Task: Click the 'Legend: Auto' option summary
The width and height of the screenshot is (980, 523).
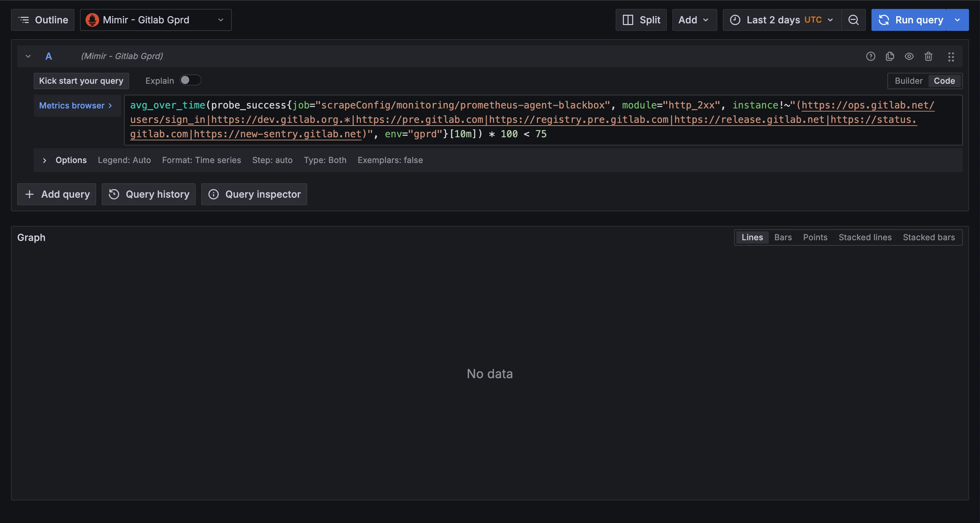Action: tap(124, 160)
